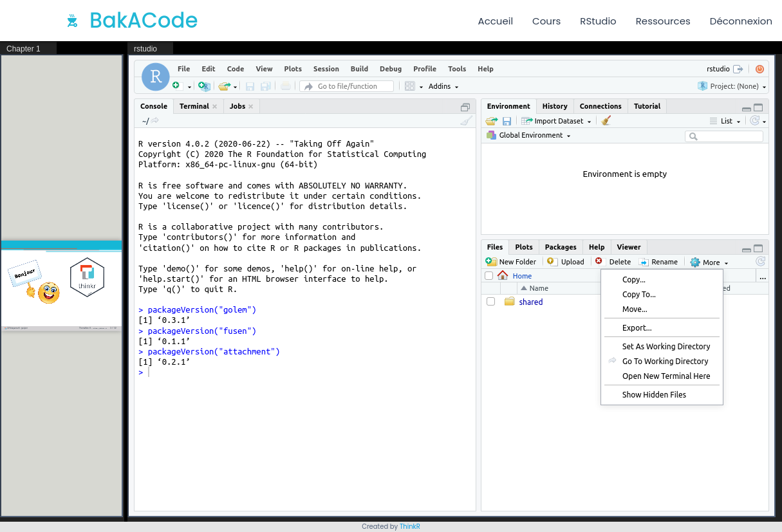
Task: Click the Go to file/function field
Action: 347,86
